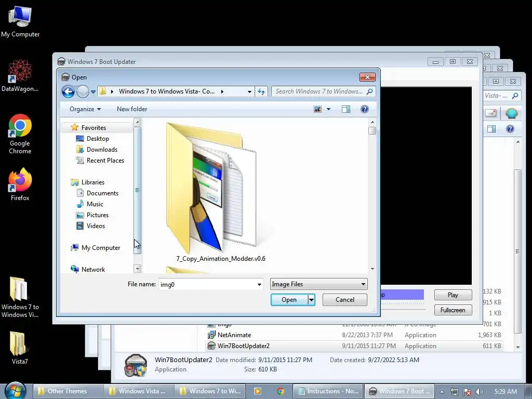
Task: Click the clock in the taskbar
Action: click(x=505, y=392)
